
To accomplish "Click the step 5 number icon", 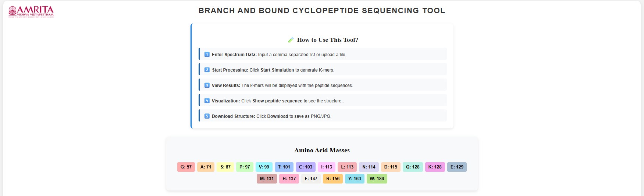I will [207, 116].
